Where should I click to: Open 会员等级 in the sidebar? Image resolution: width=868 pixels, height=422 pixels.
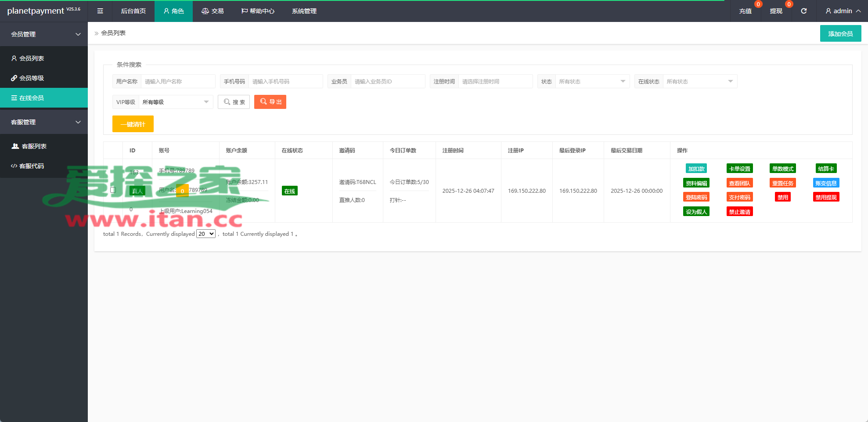tap(32, 78)
